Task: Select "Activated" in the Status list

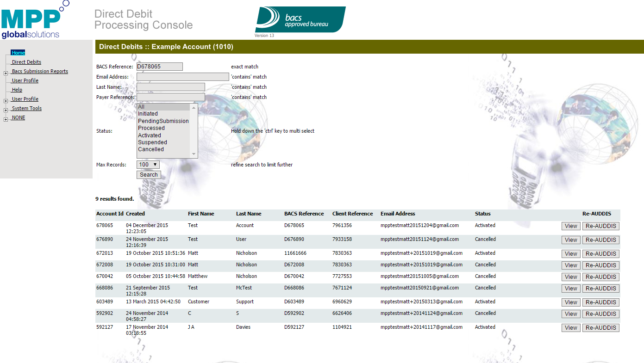Action: (x=150, y=135)
